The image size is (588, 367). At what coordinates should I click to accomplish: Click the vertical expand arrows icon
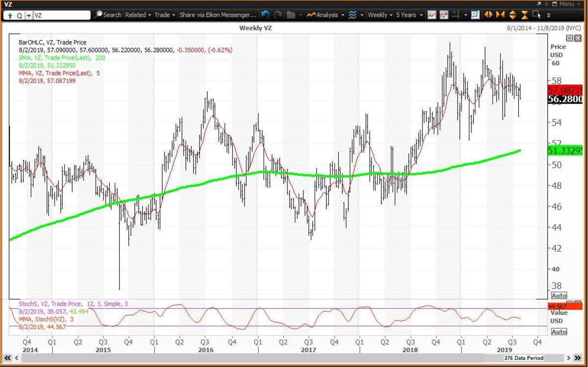click(x=513, y=15)
